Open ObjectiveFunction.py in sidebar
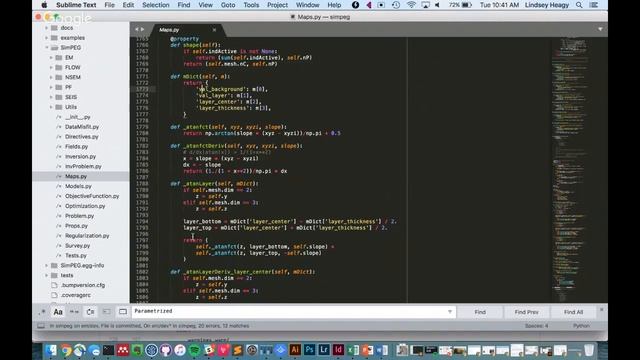The width and height of the screenshot is (640, 360). tap(92, 196)
